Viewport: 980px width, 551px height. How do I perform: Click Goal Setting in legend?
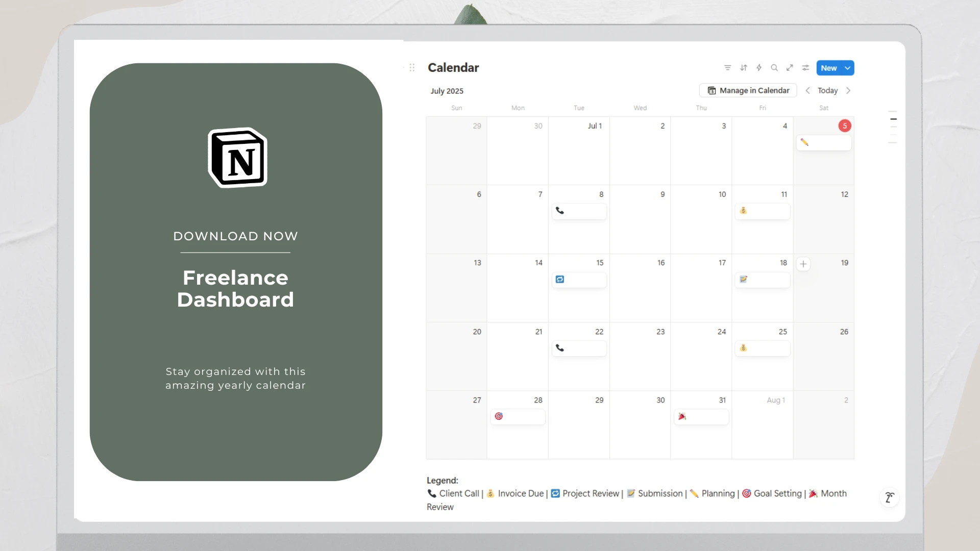tap(778, 493)
